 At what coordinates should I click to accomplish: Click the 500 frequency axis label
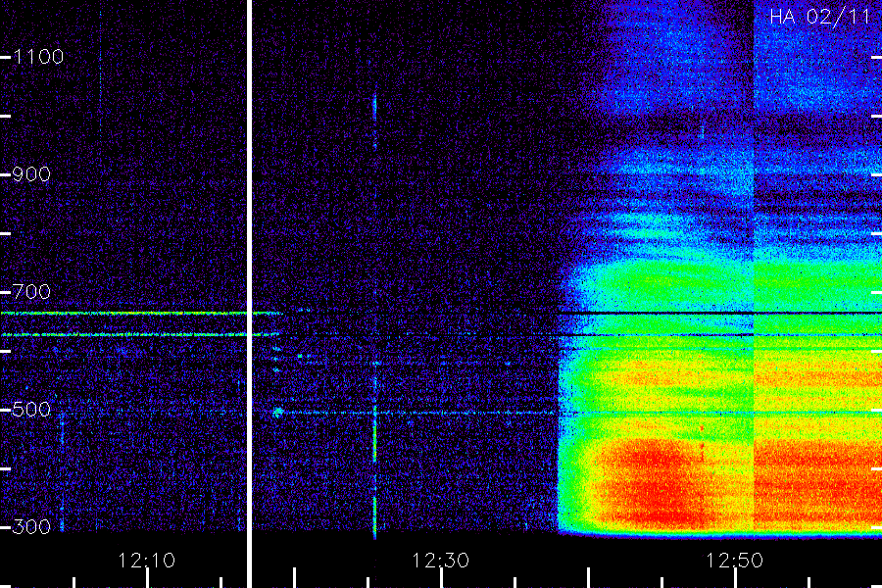click(31, 410)
